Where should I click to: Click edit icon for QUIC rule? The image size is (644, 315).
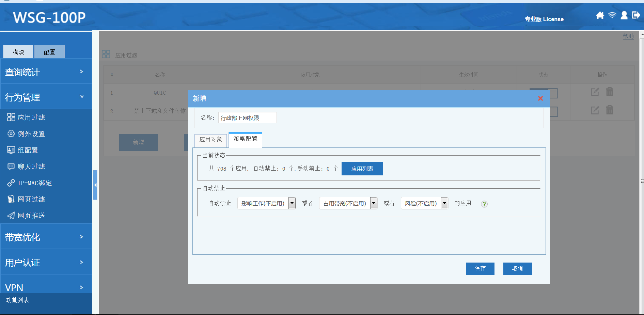pos(595,92)
